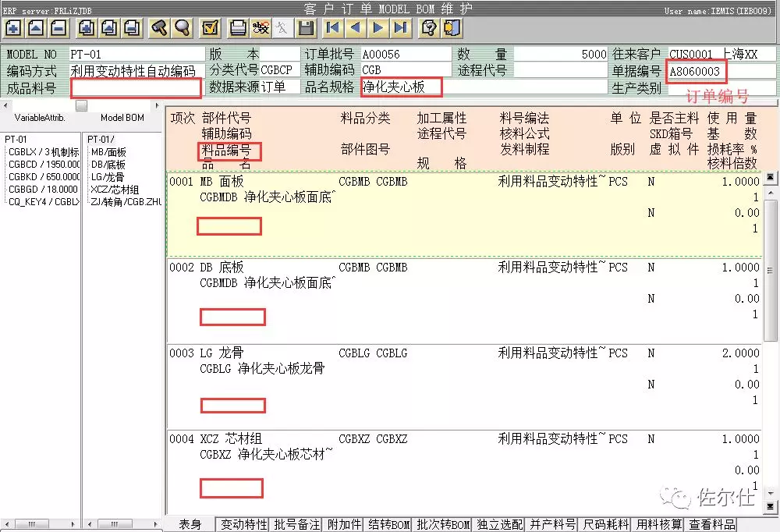Image resolution: width=780 pixels, height=532 pixels.
Task: Select CGBLX / 3 机制标 tree item
Action: point(44,152)
